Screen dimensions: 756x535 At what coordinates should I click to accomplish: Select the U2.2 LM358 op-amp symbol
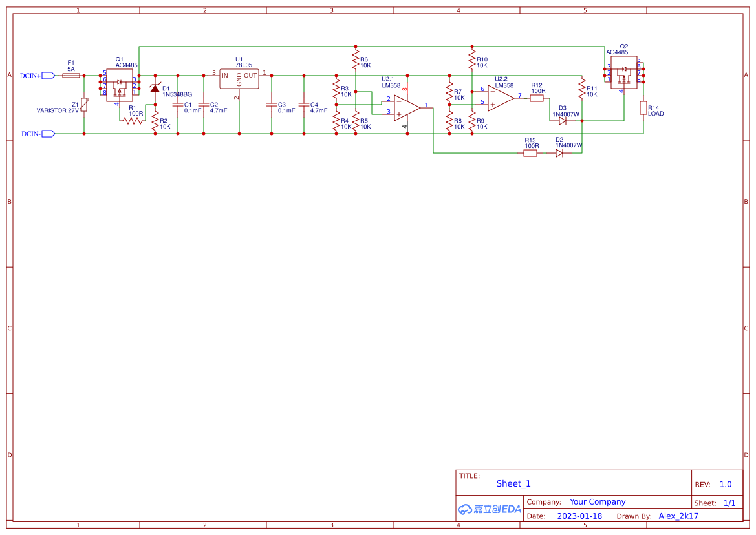pyautogui.click(x=501, y=98)
